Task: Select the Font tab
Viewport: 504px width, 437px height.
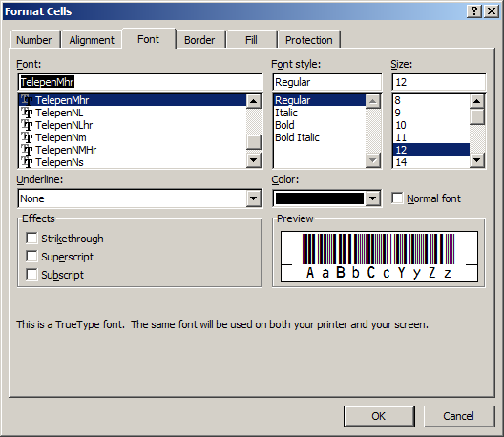Action: pyautogui.click(x=149, y=39)
